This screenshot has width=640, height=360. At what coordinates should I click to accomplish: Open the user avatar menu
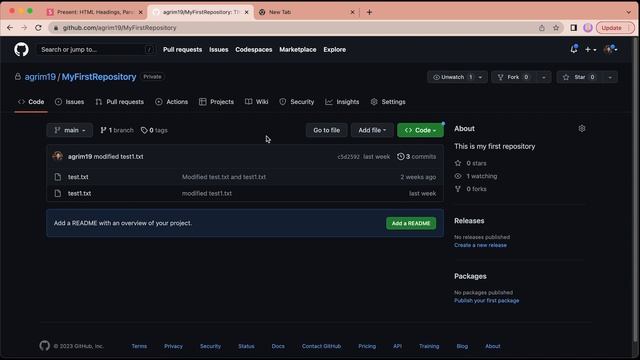[610, 49]
